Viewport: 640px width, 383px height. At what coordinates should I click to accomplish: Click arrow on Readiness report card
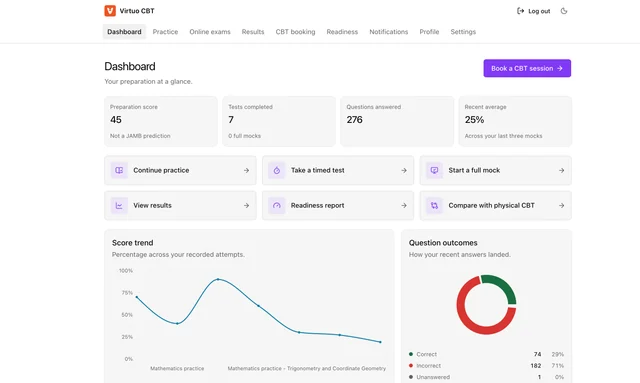point(404,205)
